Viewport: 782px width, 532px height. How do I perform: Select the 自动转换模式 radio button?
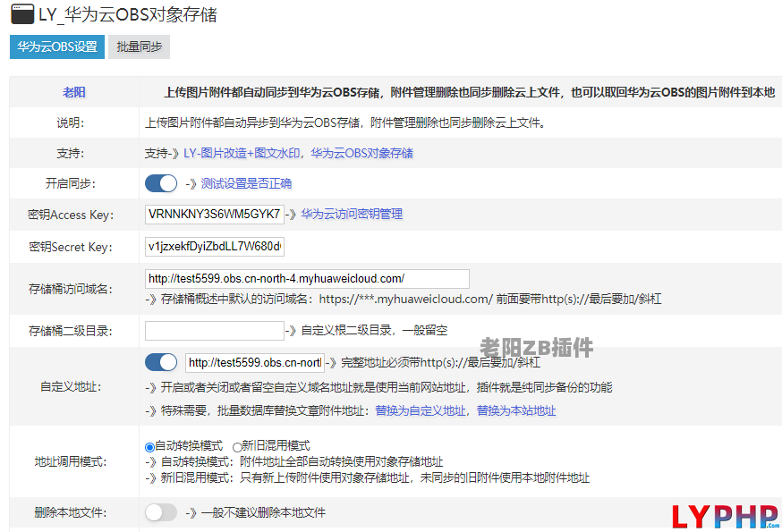149,447
